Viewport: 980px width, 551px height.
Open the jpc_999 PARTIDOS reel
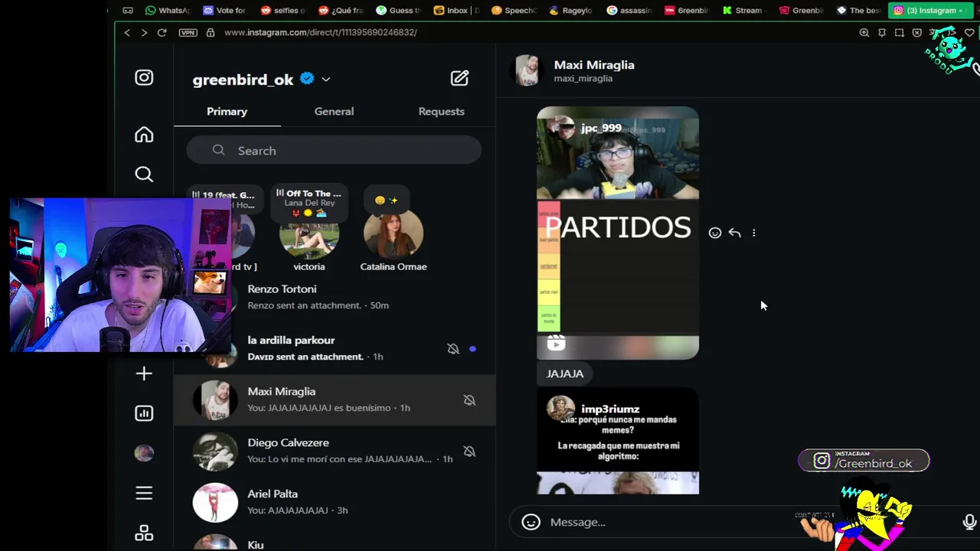coord(618,233)
